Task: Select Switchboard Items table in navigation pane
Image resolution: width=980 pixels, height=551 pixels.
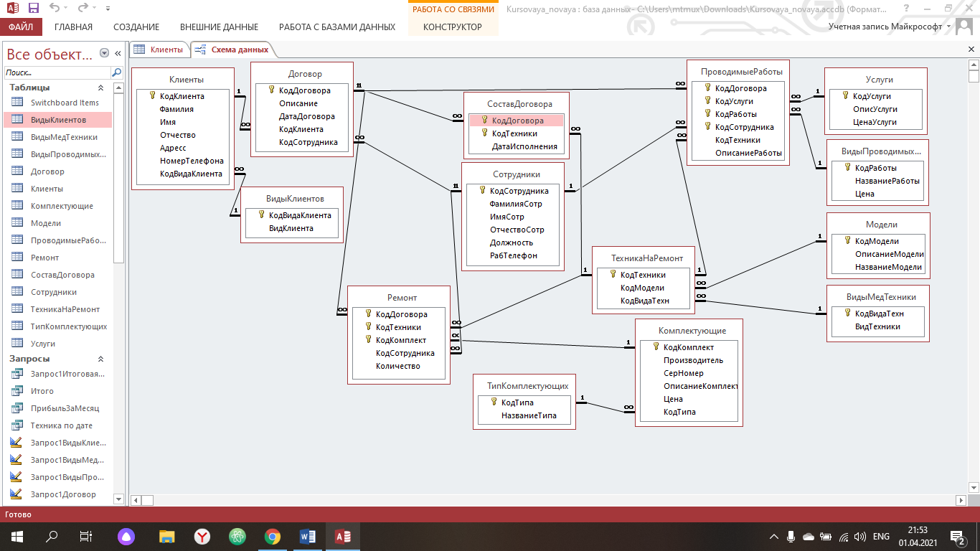Action: pyautogui.click(x=57, y=103)
